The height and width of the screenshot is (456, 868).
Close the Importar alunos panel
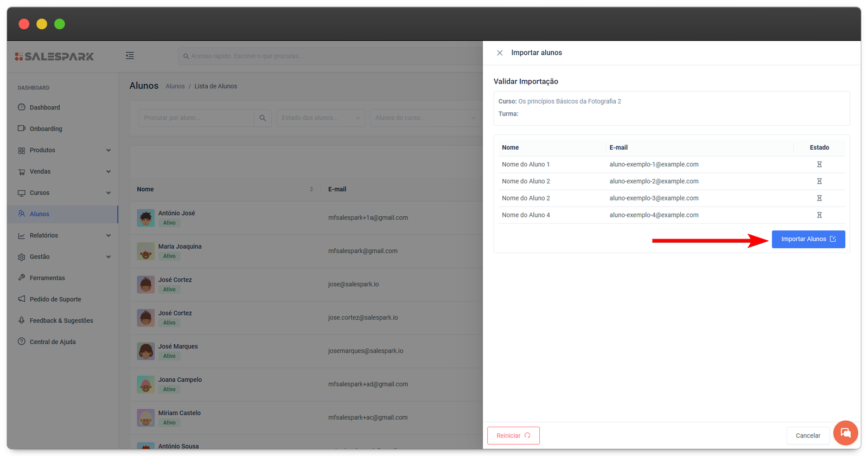point(500,53)
